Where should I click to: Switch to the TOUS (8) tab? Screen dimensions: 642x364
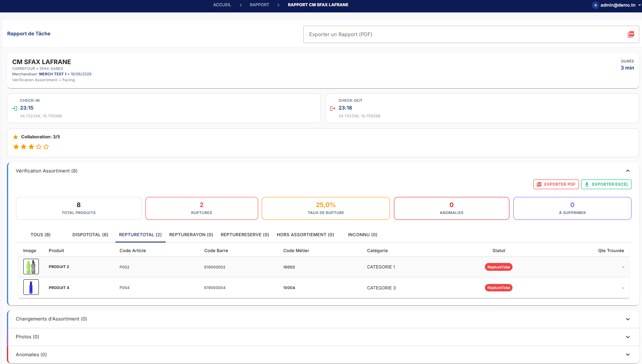click(x=40, y=235)
